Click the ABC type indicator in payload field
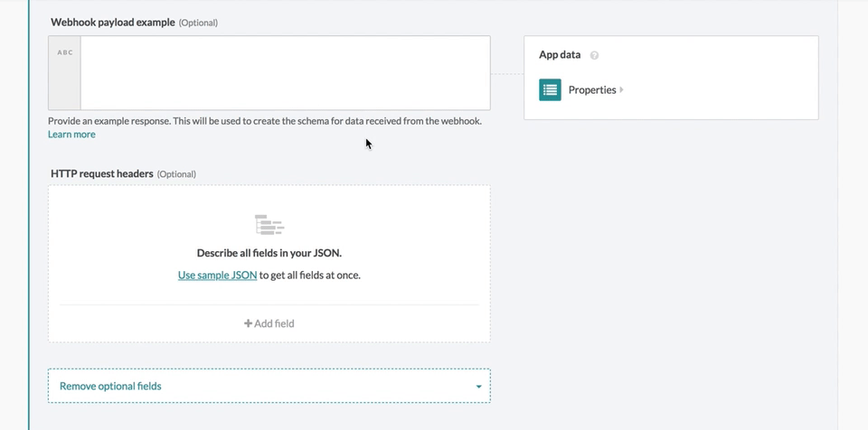868x430 pixels. click(65, 52)
